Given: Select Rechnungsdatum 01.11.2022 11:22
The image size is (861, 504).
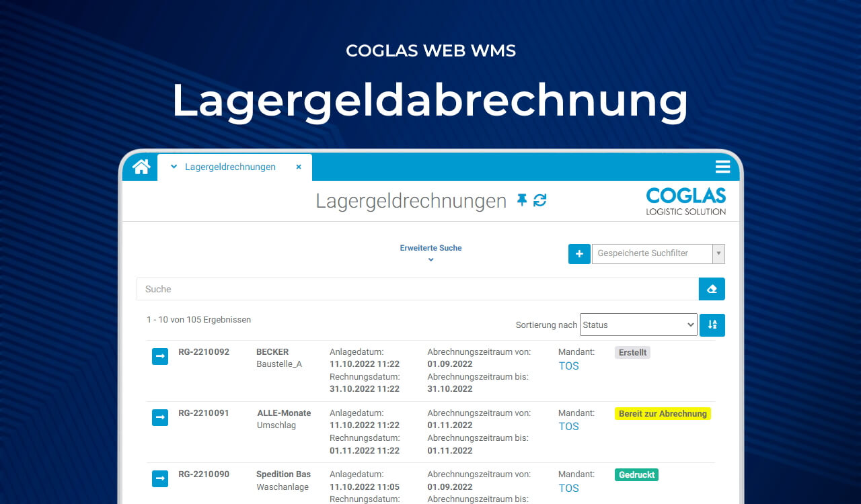Looking at the screenshot, I should (x=365, y=450).
